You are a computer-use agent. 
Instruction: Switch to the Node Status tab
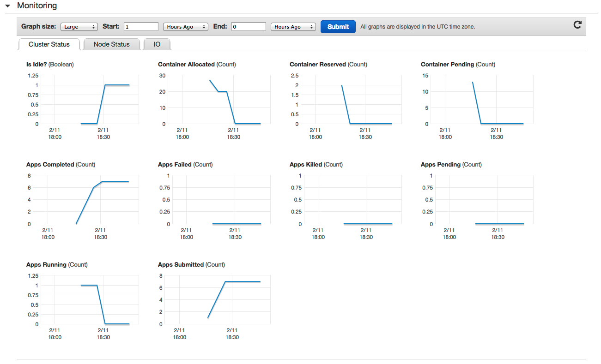pyautogui.click(x=111, y=44)
